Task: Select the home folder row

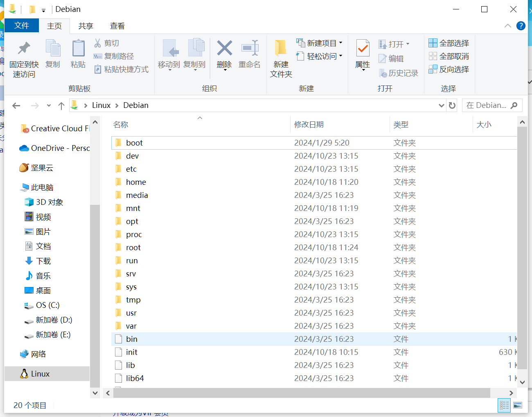Action: coord(314,182)
